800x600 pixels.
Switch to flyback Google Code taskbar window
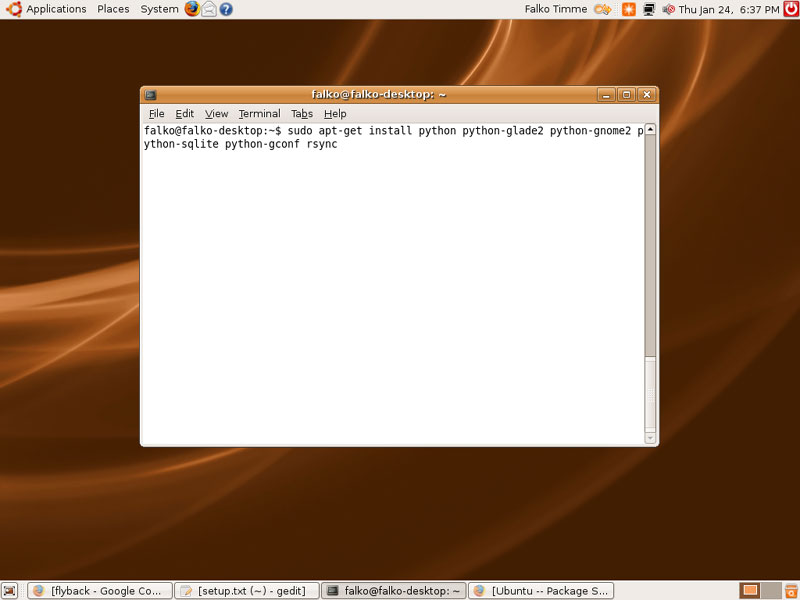pos(100,591)
